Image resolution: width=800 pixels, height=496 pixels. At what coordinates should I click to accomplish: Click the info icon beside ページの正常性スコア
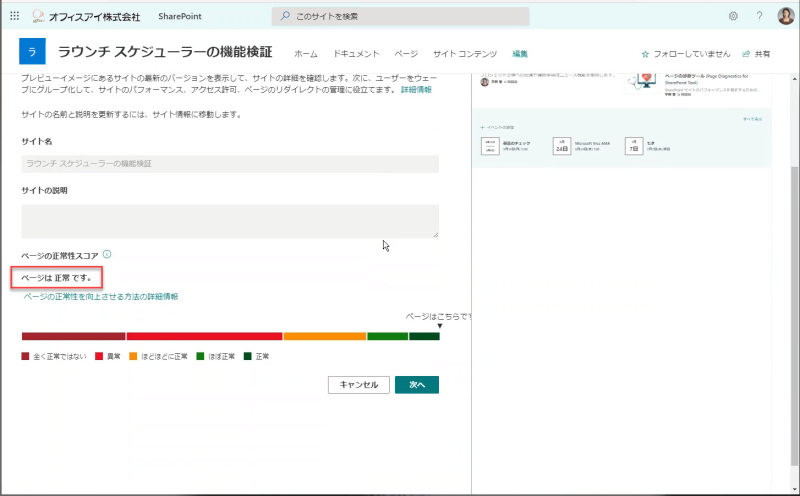pos(107,254)
